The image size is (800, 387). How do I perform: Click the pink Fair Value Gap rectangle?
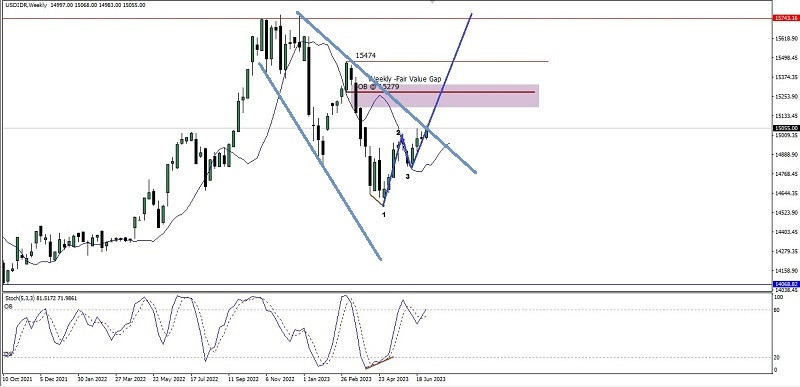446,96
